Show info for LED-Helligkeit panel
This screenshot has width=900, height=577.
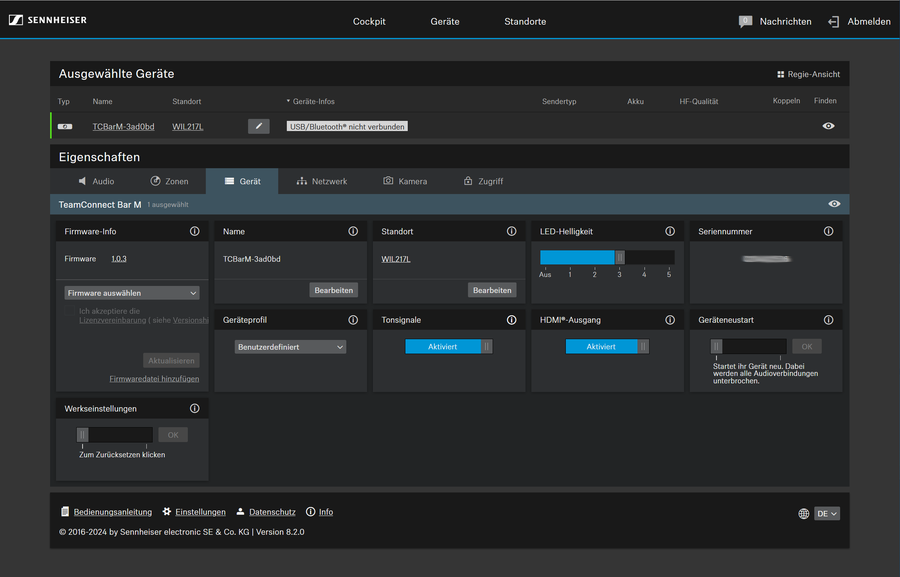click(x=670, y=231)
